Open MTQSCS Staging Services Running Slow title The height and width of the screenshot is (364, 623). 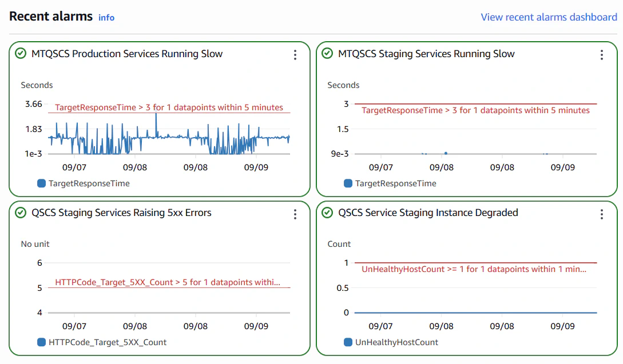click(426, 54)
